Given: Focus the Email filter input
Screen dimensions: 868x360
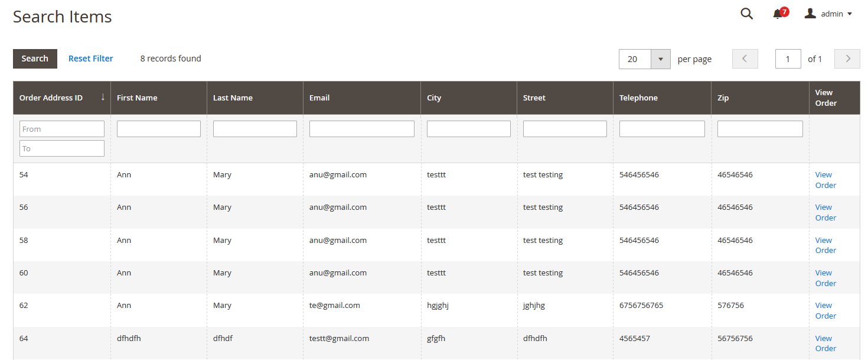Looking at the screenshot, I should click(x=361, y=129).
